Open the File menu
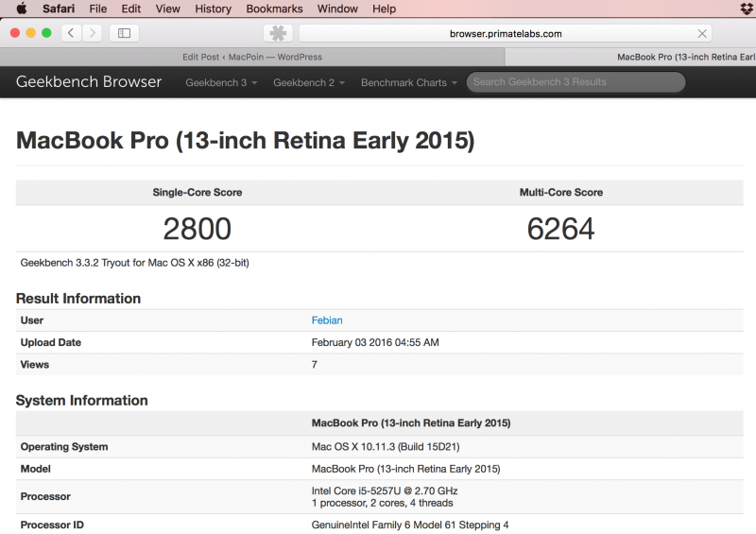 (x=98, y=9)
